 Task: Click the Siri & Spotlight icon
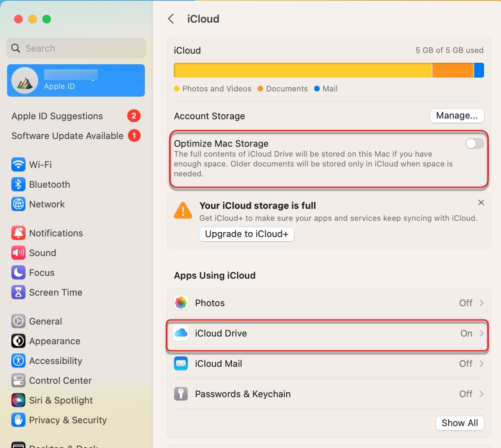18,400
